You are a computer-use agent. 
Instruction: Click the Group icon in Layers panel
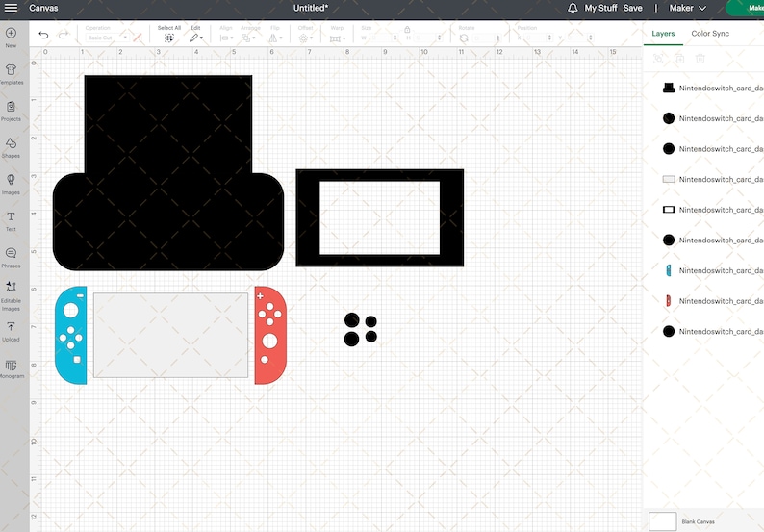coord(658,59)
